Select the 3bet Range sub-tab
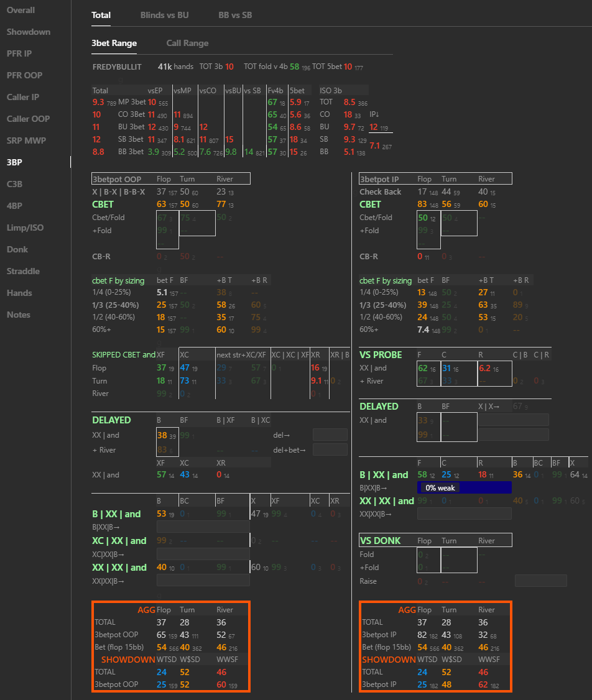The width and height of the screenshot is (592, 700). 114,44
